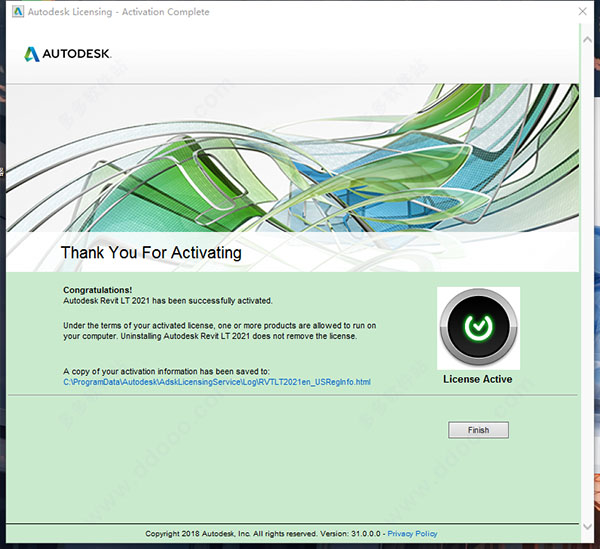
Task: Click the 'License Active' label
Action: (x=478, y=379)
